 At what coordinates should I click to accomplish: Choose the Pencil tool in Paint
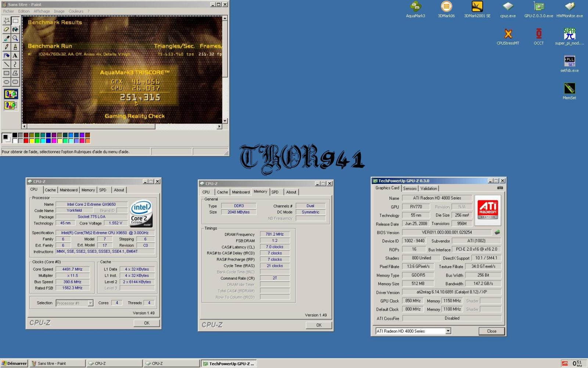pyautogui.click(x=6, y=47)
